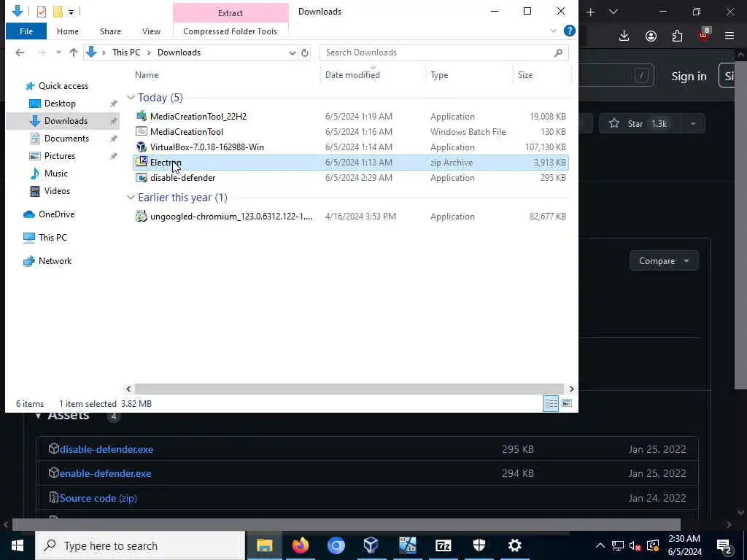This screenshot has width=747, height=560.
Task: Switch to the Share ribbon tab
Action: [x=110, y=31]
